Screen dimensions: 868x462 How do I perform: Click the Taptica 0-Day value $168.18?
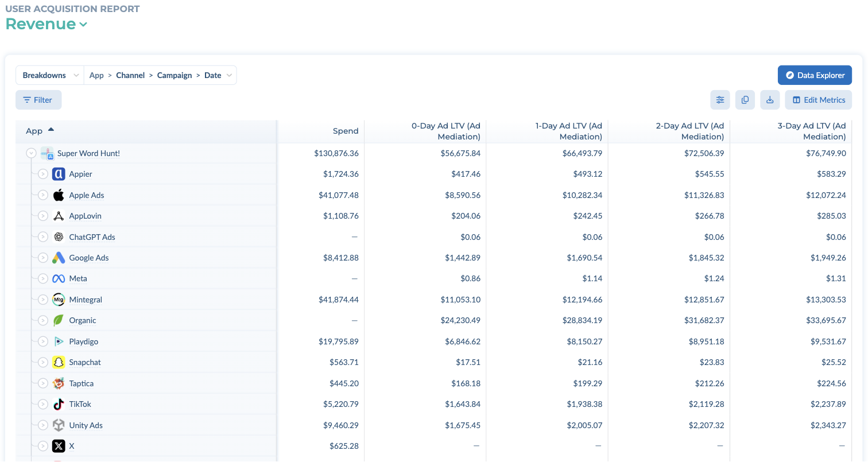tap(466, 383)
